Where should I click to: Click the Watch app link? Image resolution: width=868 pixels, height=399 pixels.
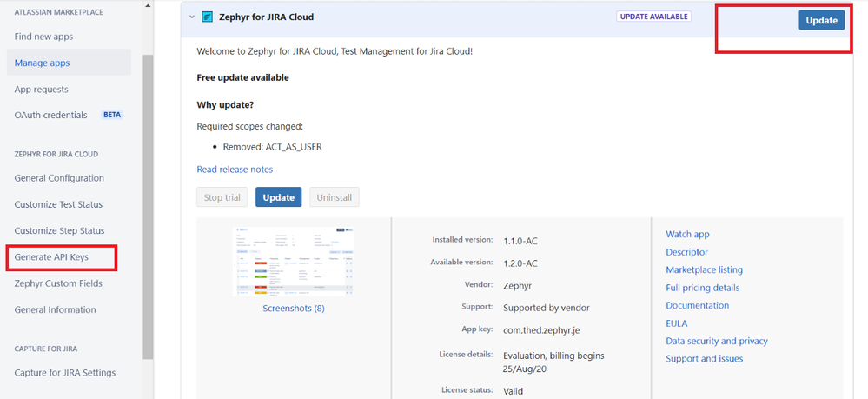click(x=687, y=235)
